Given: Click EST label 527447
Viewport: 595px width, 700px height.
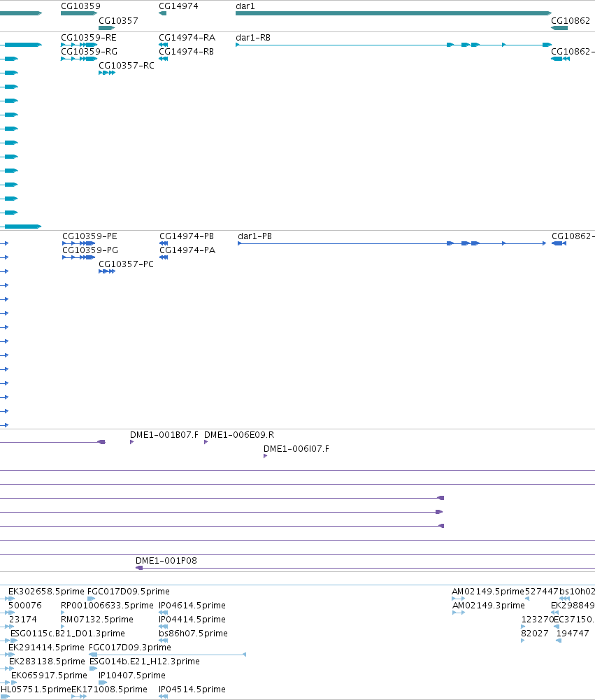Looking at the screenshot, I should tap(541, 592).
